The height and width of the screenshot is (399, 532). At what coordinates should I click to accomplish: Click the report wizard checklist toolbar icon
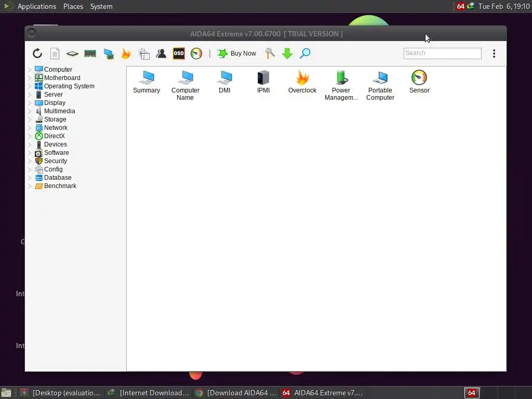click(x=144, y=54)
